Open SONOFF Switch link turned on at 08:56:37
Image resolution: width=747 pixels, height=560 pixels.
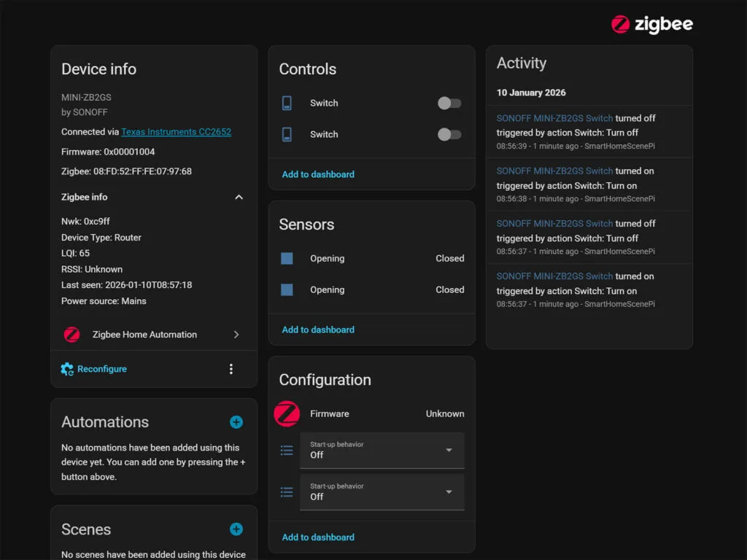[554, 276]
